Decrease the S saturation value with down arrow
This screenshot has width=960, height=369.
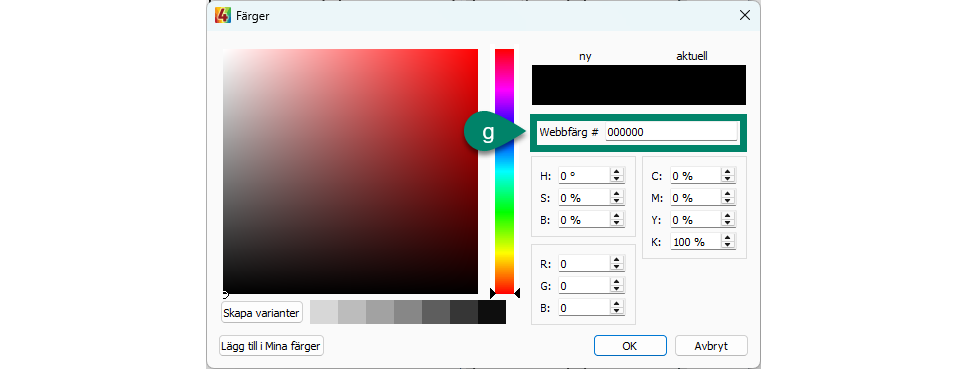[x=617, y=201]
